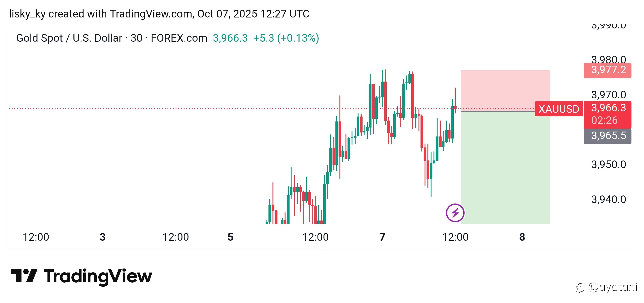
Task: Click the +5.3 (+0.13%) change value
Action: (x=286, y=38)
